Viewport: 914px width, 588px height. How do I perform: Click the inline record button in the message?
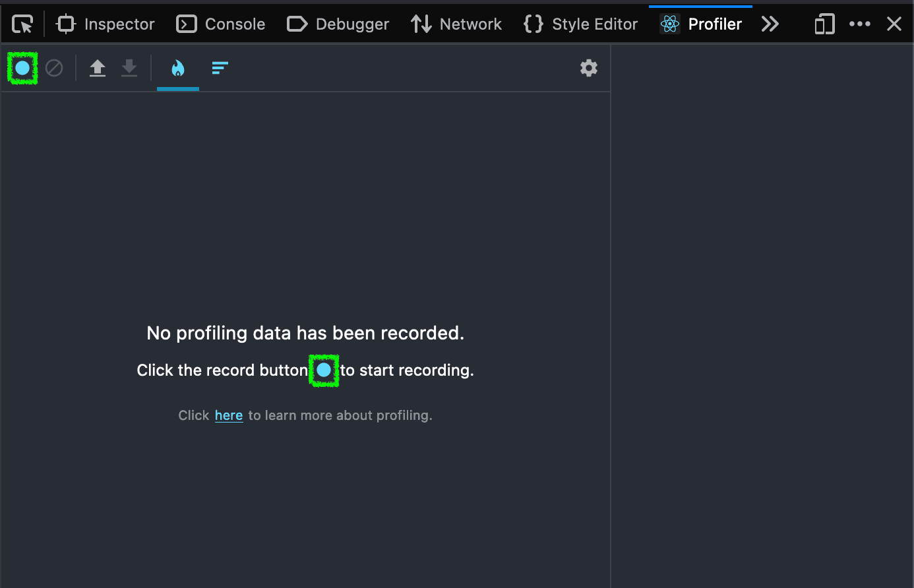pos(324,370)
